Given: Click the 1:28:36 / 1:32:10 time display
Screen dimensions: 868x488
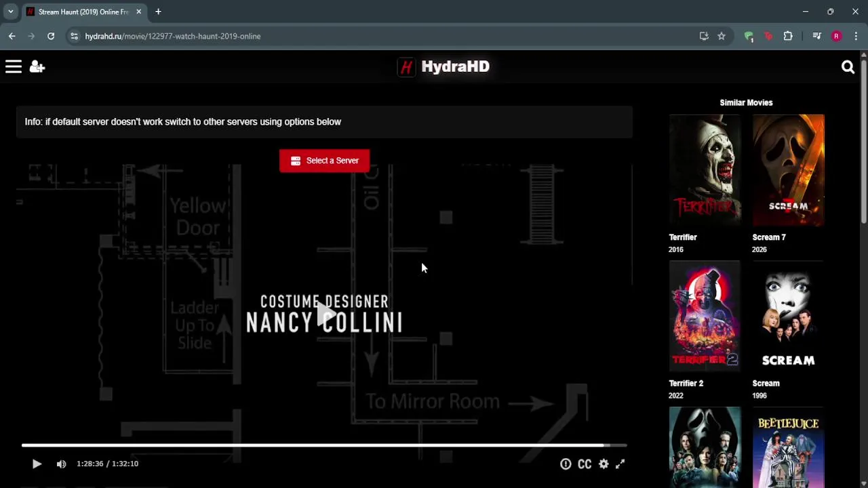Looking at the screenshot, I should [107, 464].
